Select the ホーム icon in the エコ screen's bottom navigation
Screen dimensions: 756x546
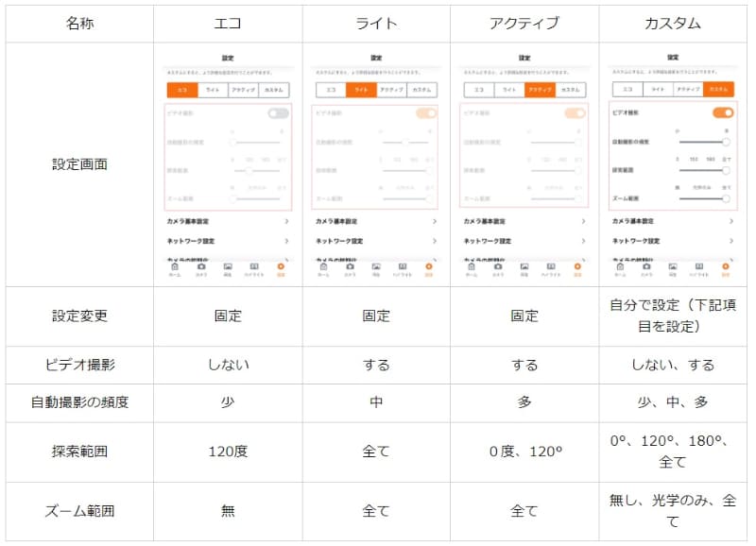175,265
